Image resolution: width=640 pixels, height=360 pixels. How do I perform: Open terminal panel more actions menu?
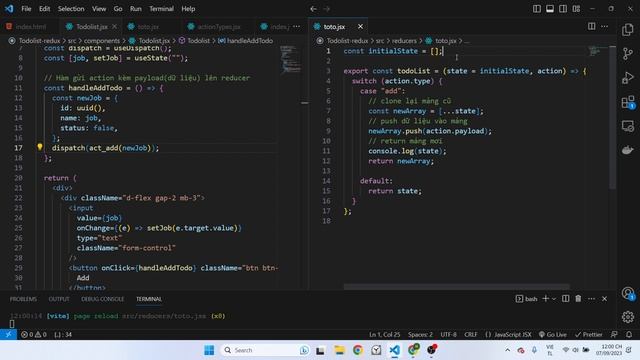pyautogui.click(x=591, y=299)
